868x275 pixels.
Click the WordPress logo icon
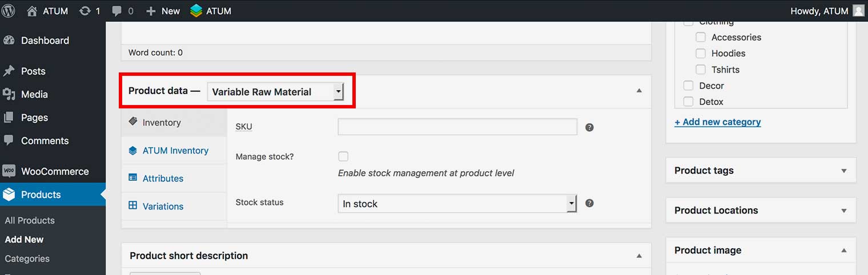(x=9, y=11)
